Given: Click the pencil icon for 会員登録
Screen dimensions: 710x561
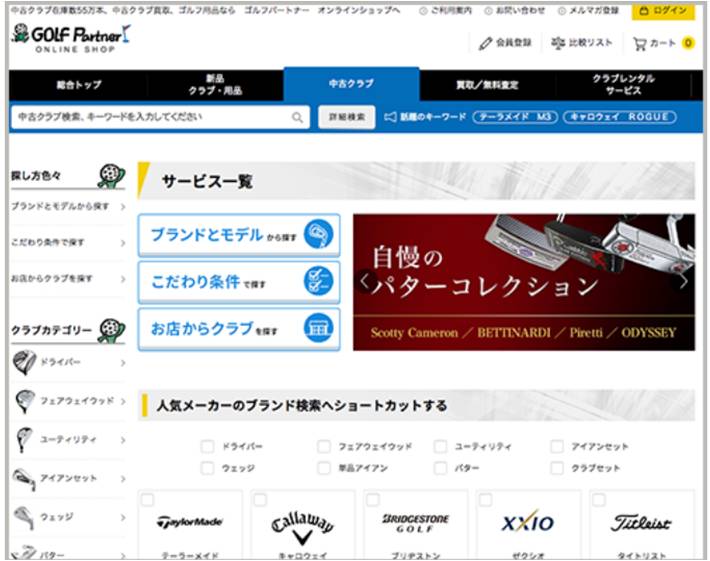Looking at the screenshot, I should click(x=485, y=43).
